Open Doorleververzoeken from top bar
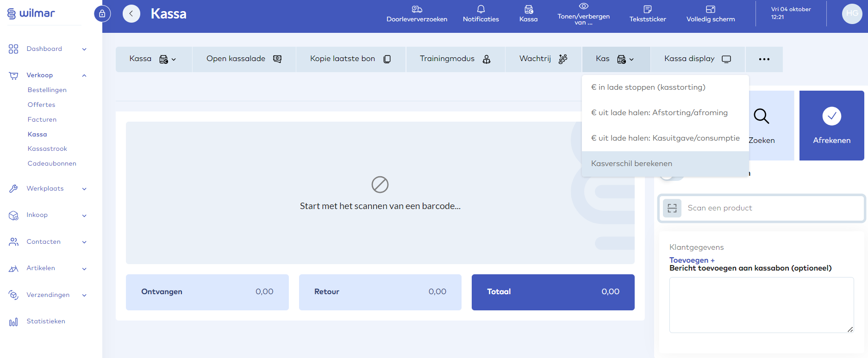The image size is (868, 358). pyautogui.click(x=417, y=14)
